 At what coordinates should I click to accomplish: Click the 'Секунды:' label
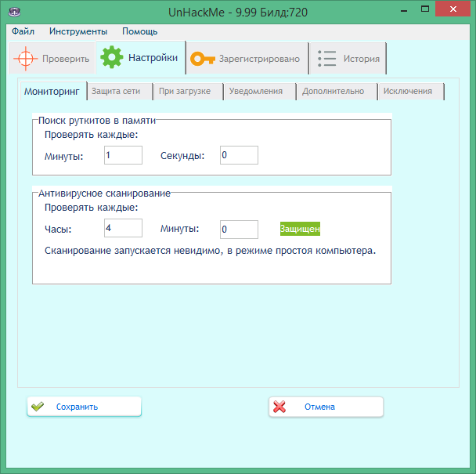(x=182, y=156)
